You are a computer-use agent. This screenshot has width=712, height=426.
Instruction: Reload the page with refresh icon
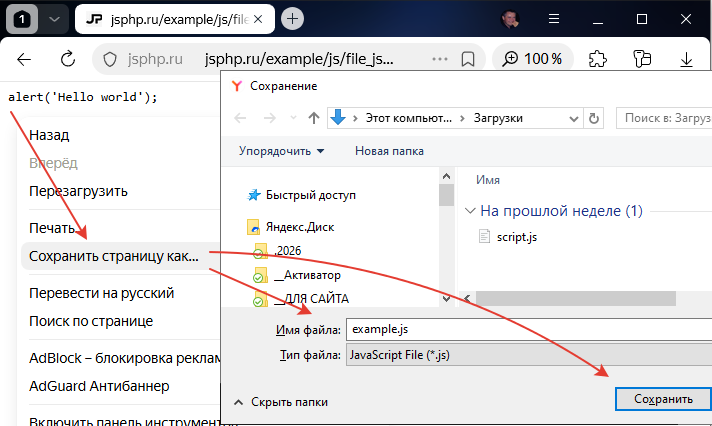[x=69, y=59]
